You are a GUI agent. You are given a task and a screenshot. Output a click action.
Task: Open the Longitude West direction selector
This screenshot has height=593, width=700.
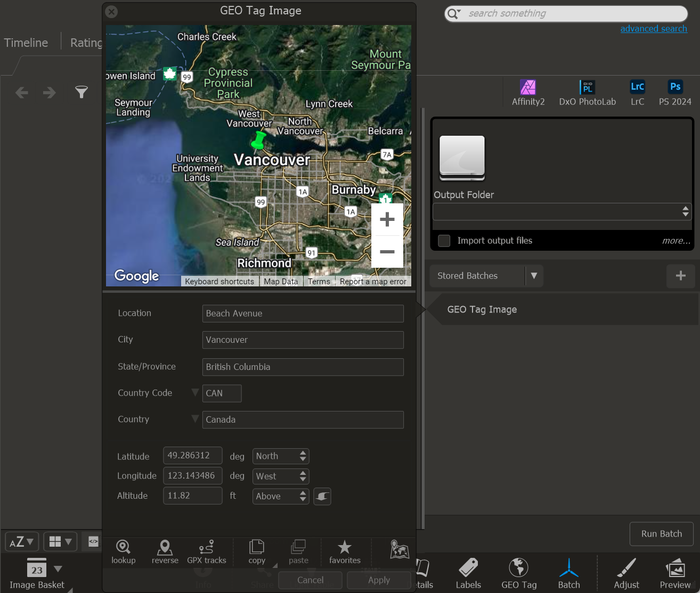[x=281, y=476]
